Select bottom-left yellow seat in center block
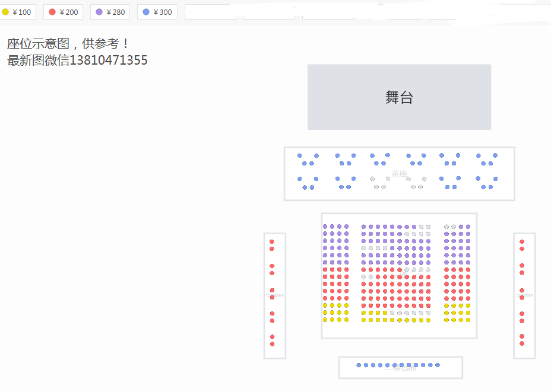Screen dimensions: 551x392 (x=363, y=320)
